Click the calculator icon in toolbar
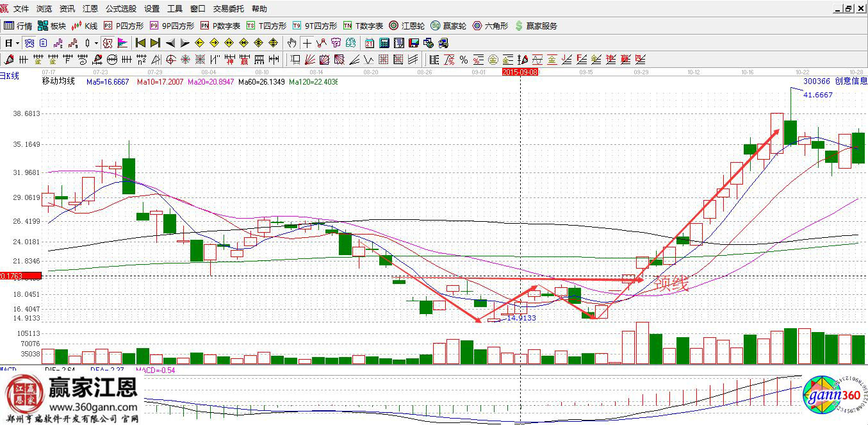The height and width of the screenshot is (425, 868). tap(384, 43)
